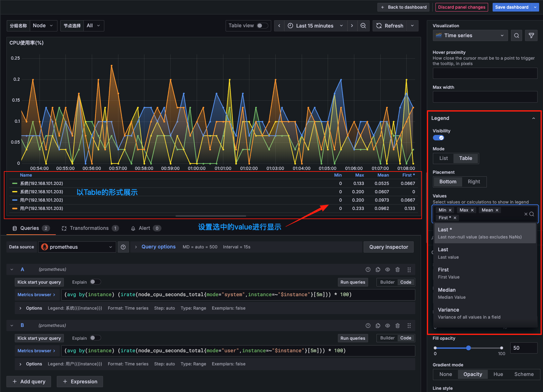
Task: Click the visualization filter icon
Action: [x=531, y=35]
